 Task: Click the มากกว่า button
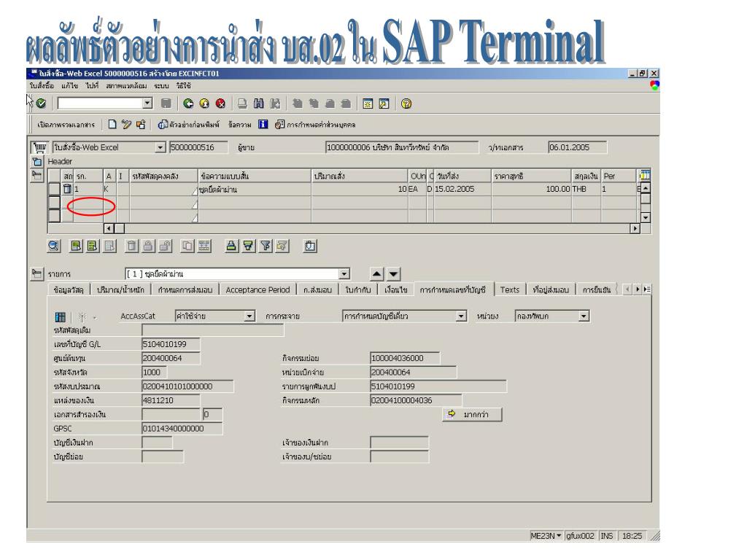(472, 414)
